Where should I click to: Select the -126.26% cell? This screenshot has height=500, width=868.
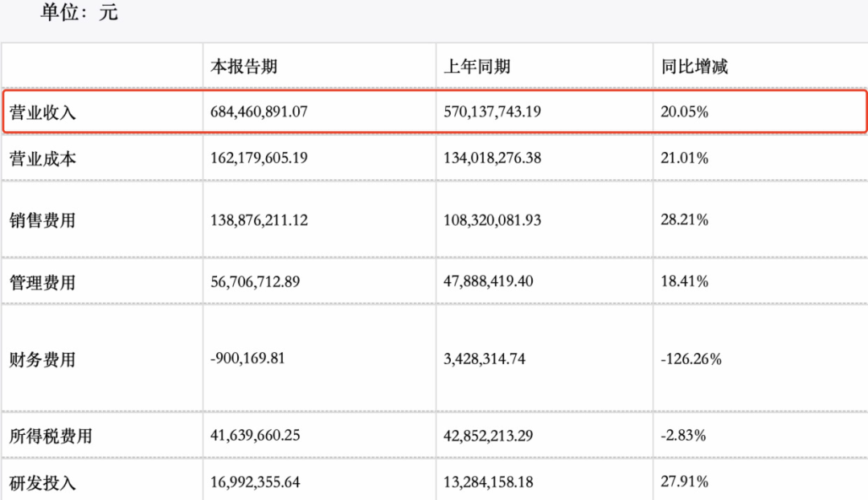(x=691, y=359)
